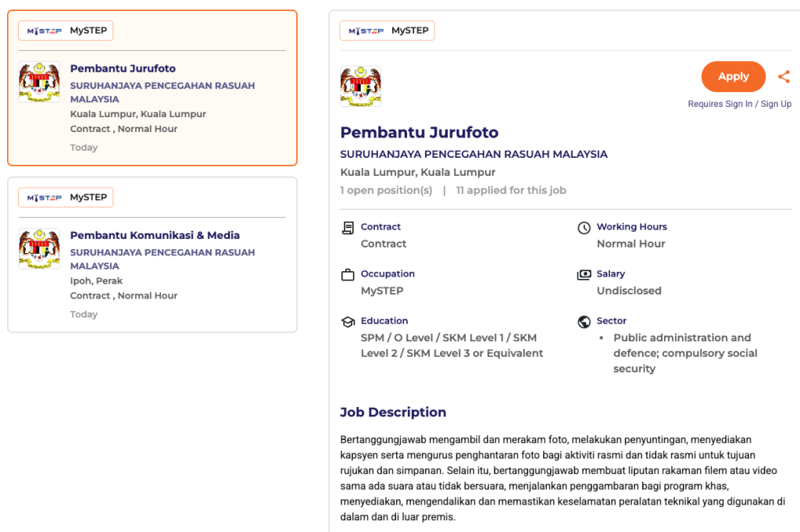Screen dimensions: 800x532
Task: Click the Sector globe icon
Action: 584,322
